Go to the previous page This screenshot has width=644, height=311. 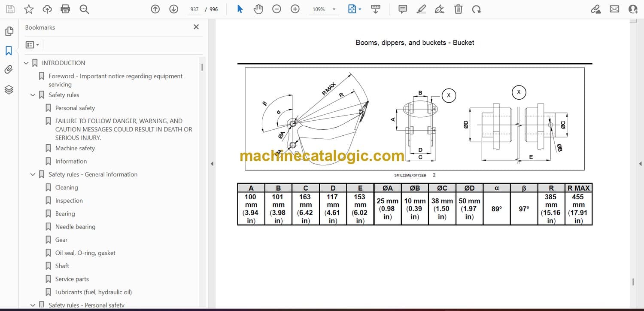click(x=155, y=9)
